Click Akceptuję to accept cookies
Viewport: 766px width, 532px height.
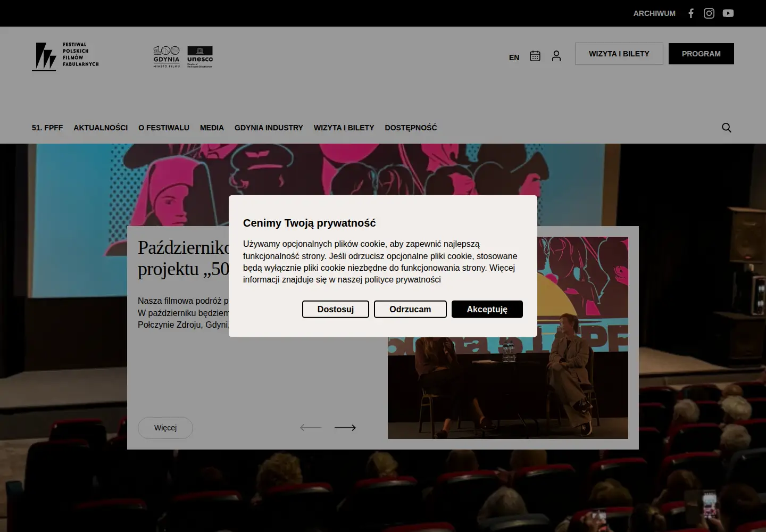point(487,309)
